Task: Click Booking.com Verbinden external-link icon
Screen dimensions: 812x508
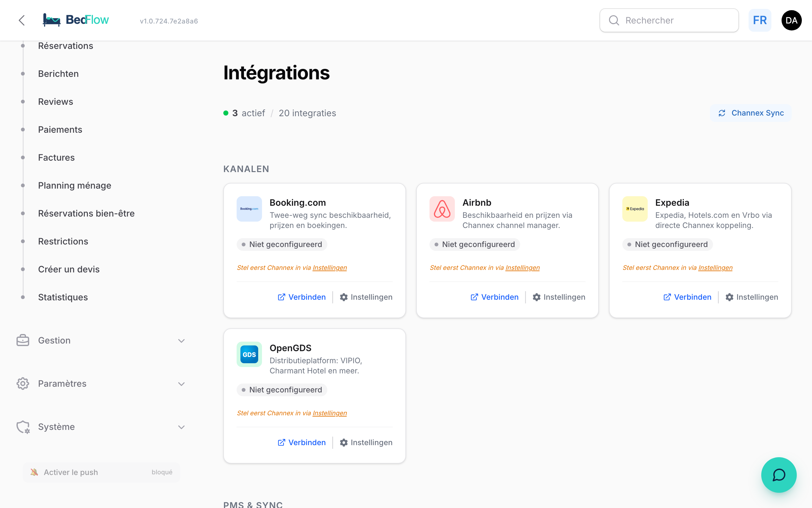Action: coord(282,297)
